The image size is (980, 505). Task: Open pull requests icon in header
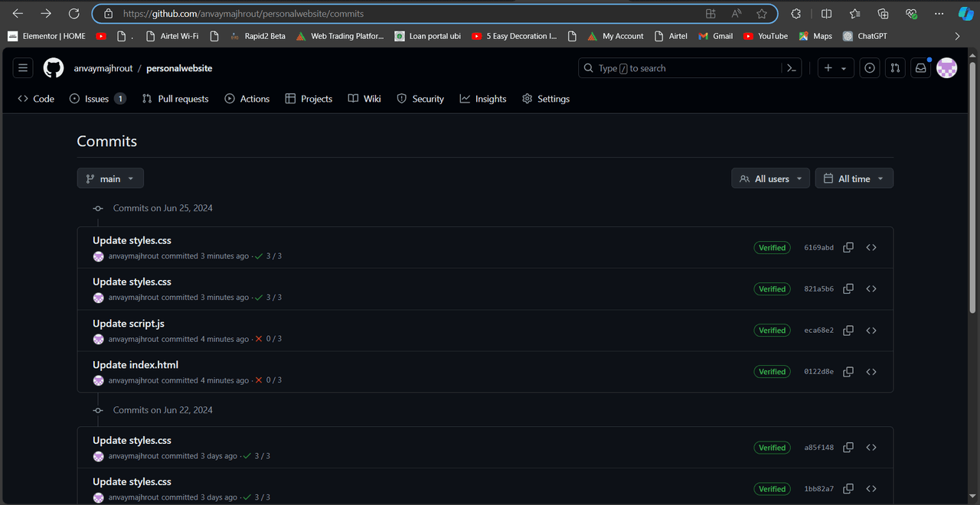pyautogui.click(x=895, y=68)
